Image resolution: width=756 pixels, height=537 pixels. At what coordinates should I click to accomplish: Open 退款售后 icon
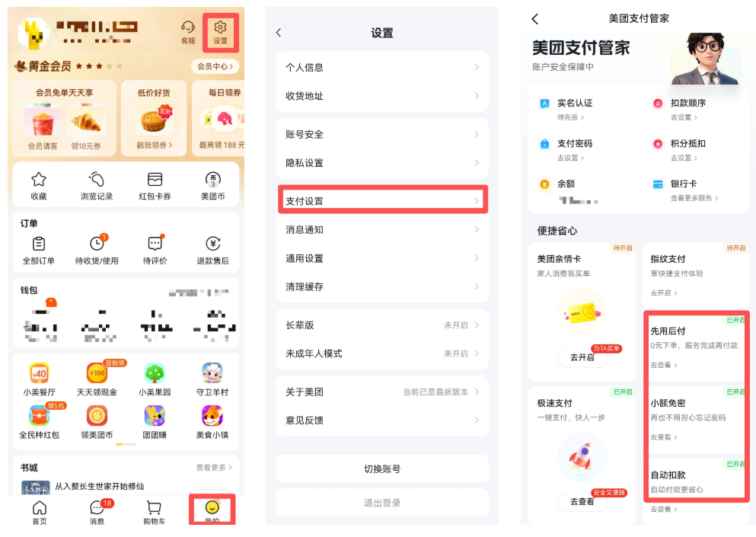click(212, 244)
